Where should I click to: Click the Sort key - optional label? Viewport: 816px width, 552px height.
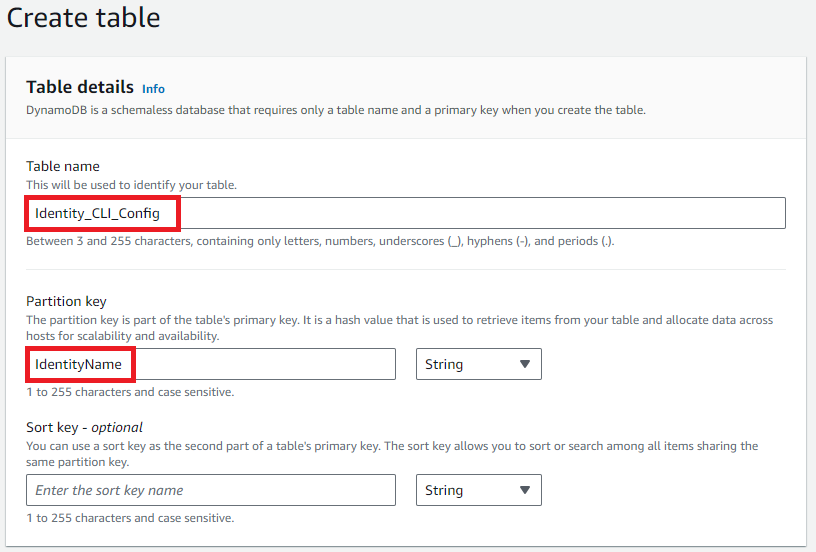84,427
